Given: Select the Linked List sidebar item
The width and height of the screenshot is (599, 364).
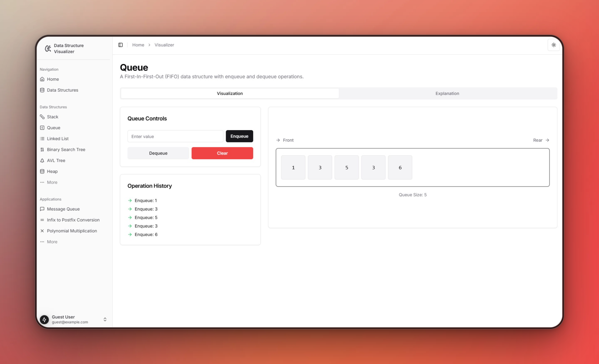Looking at the screenshot, I should point(58,139).
